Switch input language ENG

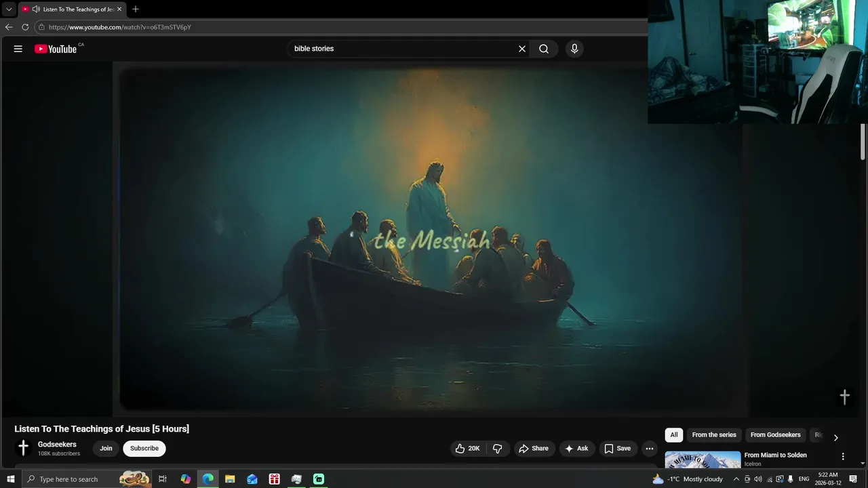coord(804,479)
